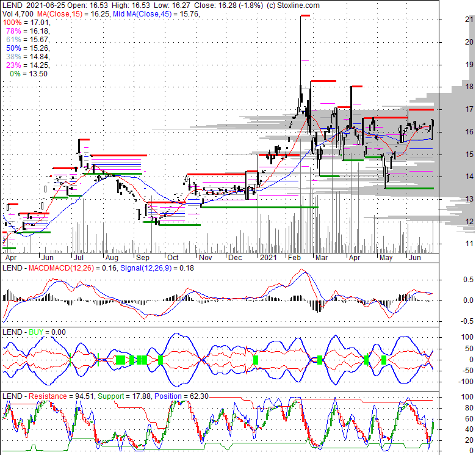Click the 'Support = 17.88' label
Viewport: 476px width, 455px height.
124,396
